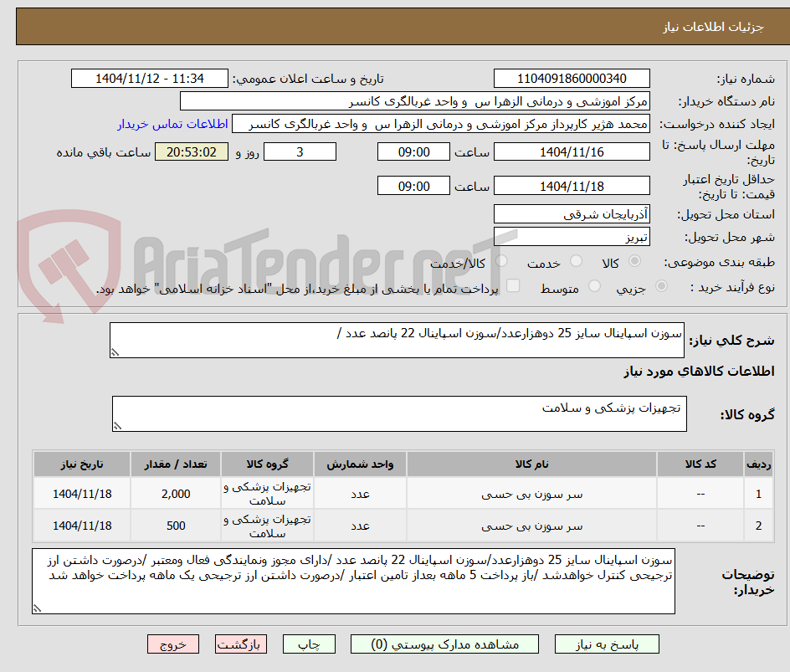The height and width of the screenshot is (672, 790).
Task: Open مشاهده مدارک پیوستی (0) button
Action: [x=444, y=644]
